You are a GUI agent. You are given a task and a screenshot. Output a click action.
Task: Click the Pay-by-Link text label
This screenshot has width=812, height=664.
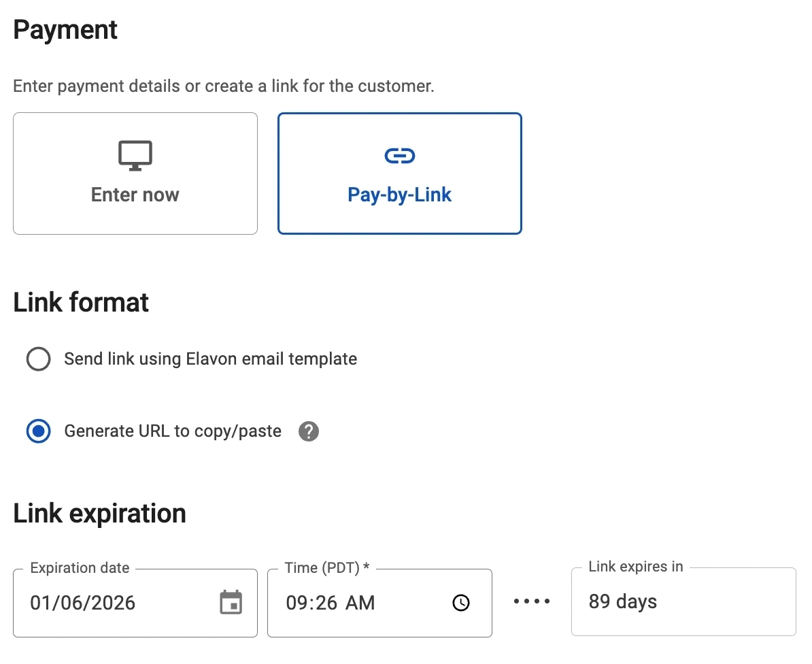pos(399,195)
